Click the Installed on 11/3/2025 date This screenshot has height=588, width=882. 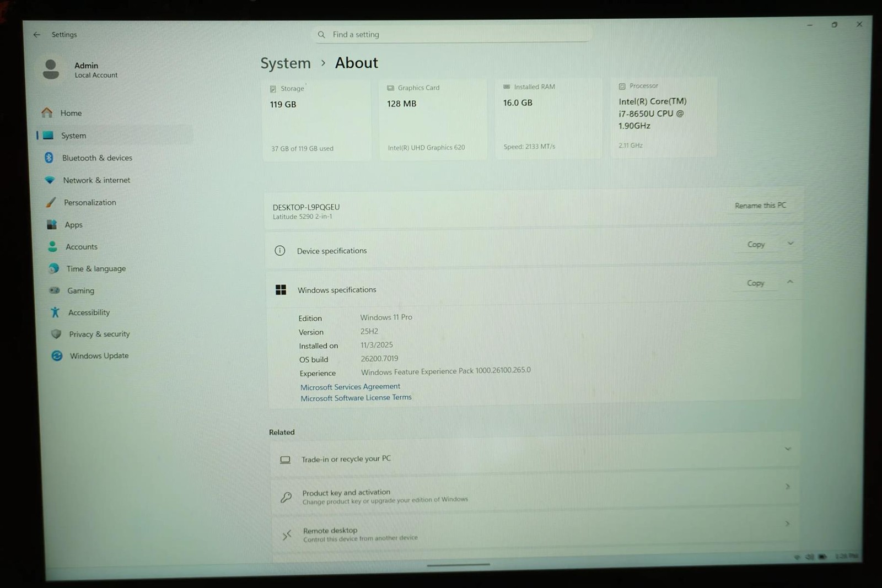(x=377, y=345)
